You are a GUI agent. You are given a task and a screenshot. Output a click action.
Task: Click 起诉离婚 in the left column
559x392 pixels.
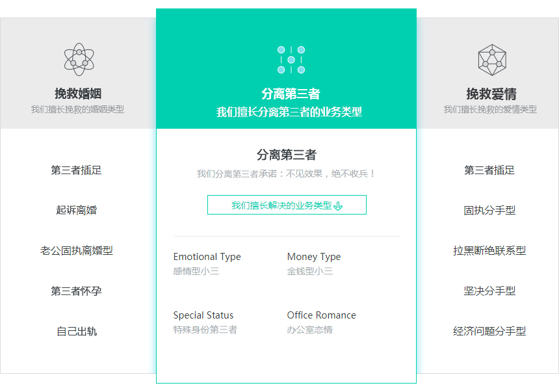[76, 210]
